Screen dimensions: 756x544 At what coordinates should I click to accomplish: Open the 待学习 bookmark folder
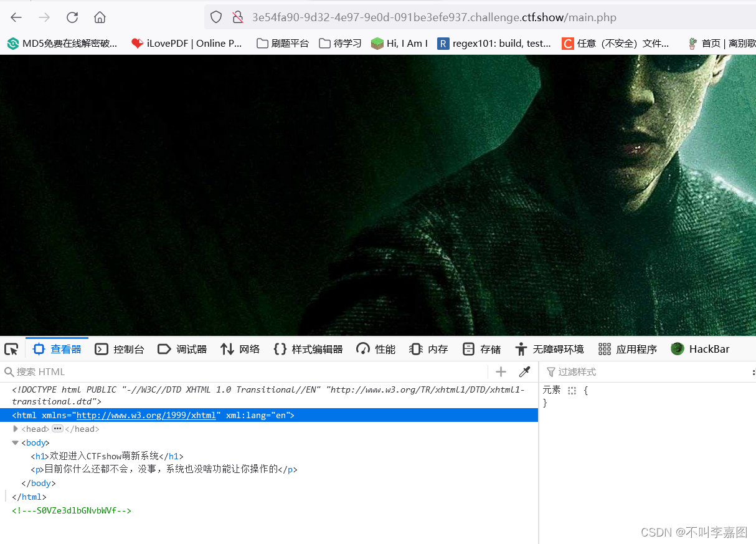point(340,43)
